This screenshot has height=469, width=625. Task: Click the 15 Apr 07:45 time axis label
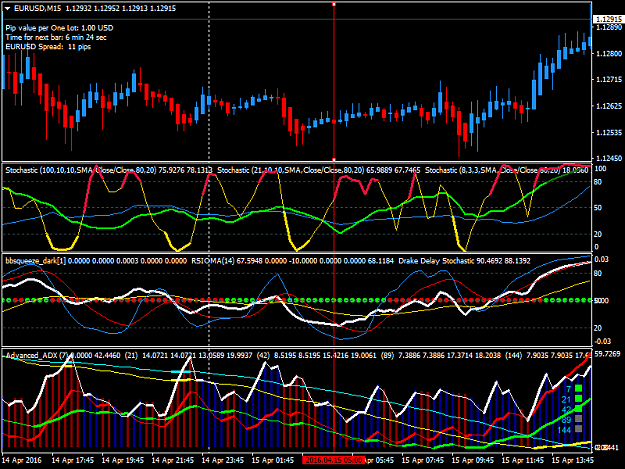(423, 460)
